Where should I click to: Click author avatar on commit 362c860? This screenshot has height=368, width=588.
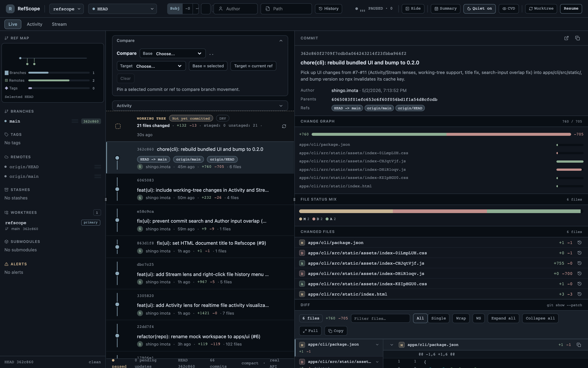140,167
